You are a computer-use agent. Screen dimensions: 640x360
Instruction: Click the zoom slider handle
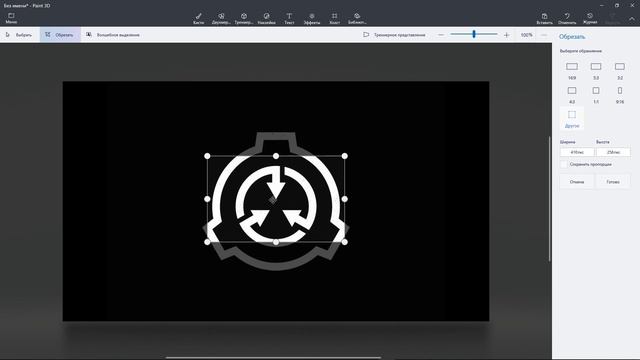[474, 34]
